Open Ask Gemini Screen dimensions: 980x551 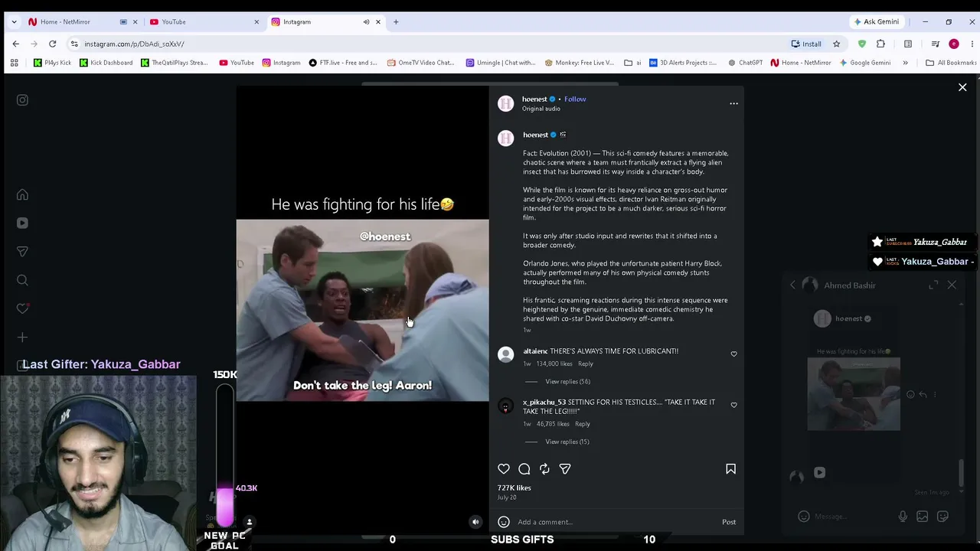[875, 21]
